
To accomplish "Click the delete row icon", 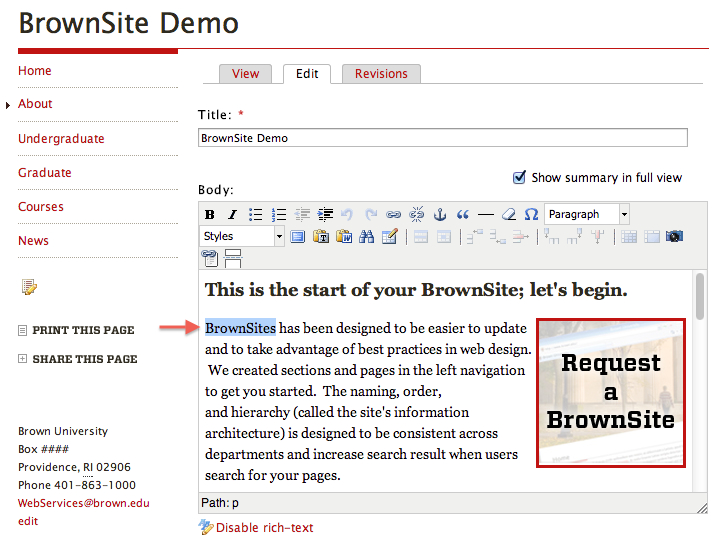I will click(x=521, y=237).
